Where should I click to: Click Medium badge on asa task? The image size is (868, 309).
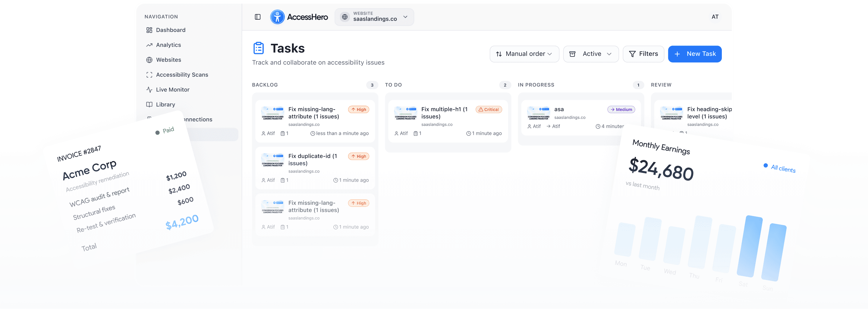coord(621,110)
